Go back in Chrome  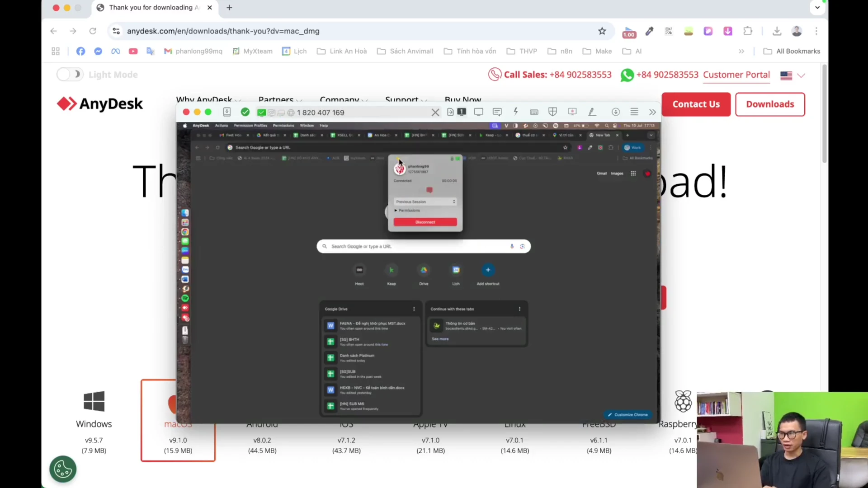[53, 31]
